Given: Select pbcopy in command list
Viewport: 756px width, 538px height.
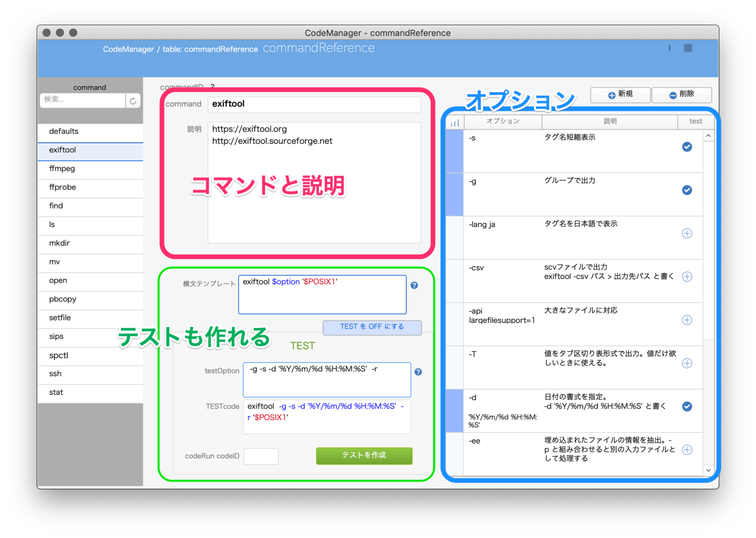Looking at the screenshot, I should point(91,300).
